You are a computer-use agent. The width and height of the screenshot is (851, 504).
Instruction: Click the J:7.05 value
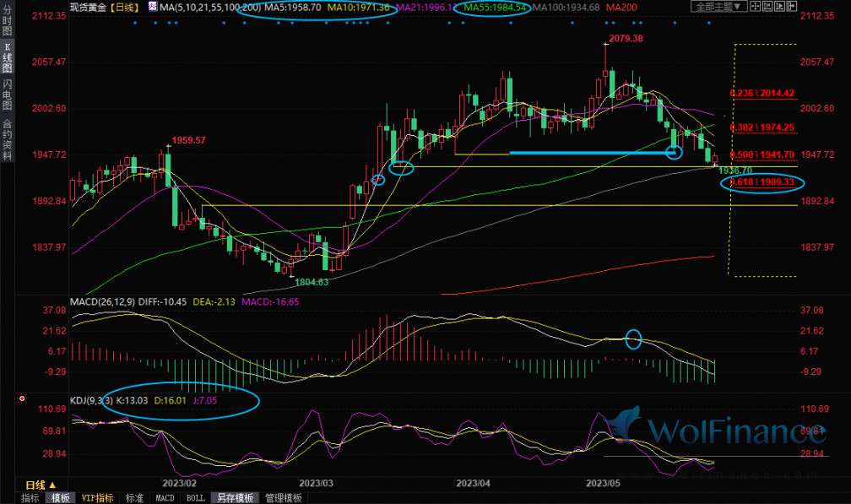tap(204, 400)
